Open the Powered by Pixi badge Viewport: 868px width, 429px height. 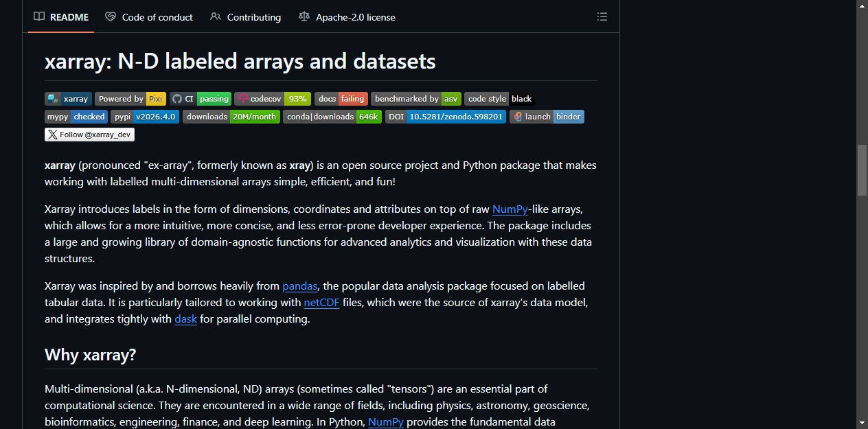click(x=130, y=99)
